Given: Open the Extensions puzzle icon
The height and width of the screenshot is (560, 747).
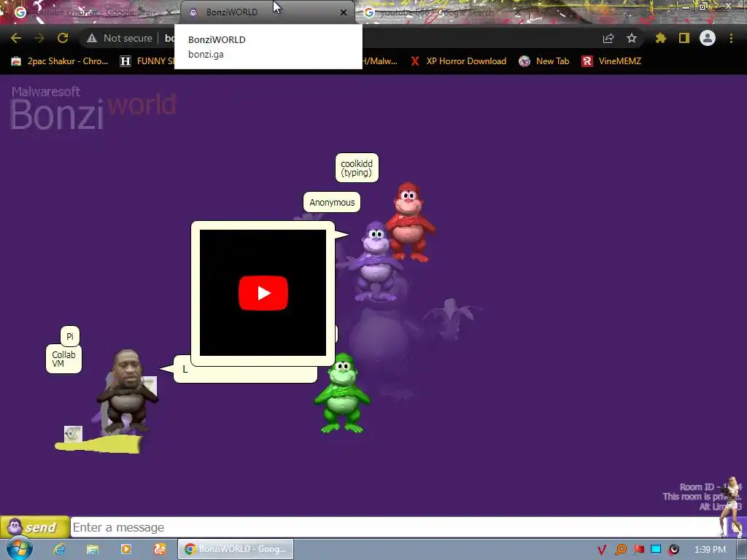Looking at the screenshot, I should coord(660,38).
